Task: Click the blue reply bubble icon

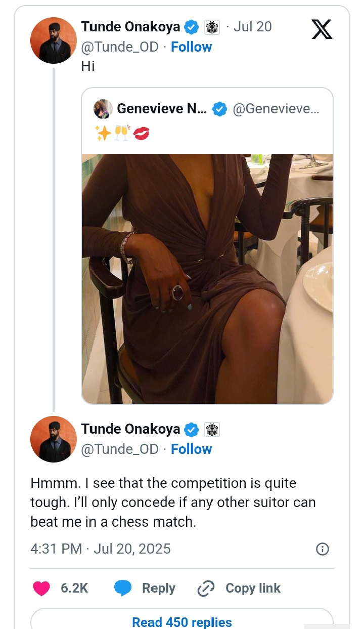Action: point(123,588)
